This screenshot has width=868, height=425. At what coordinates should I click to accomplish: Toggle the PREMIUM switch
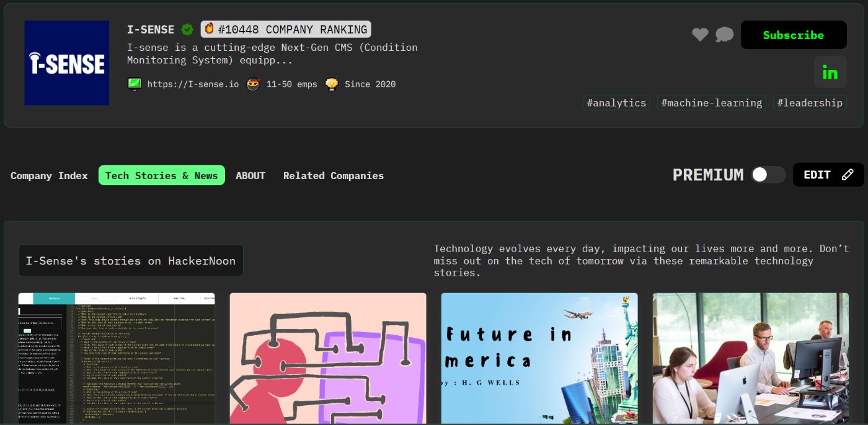click(768, 175)
